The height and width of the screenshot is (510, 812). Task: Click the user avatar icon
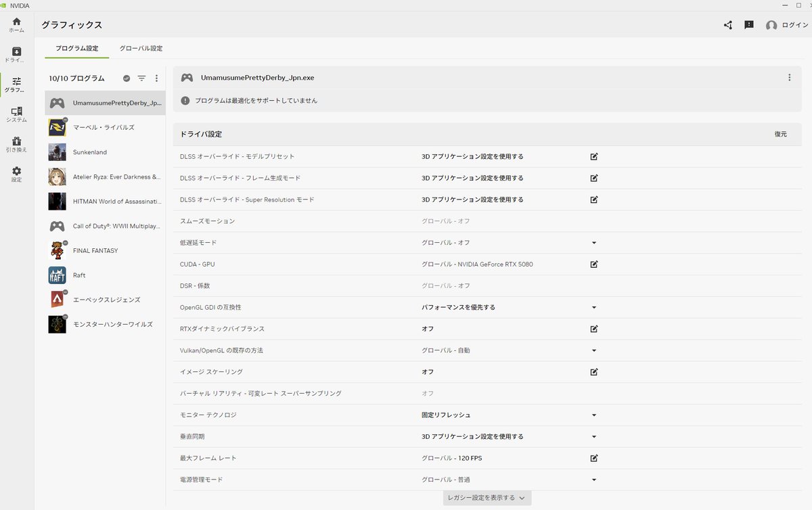771,25
